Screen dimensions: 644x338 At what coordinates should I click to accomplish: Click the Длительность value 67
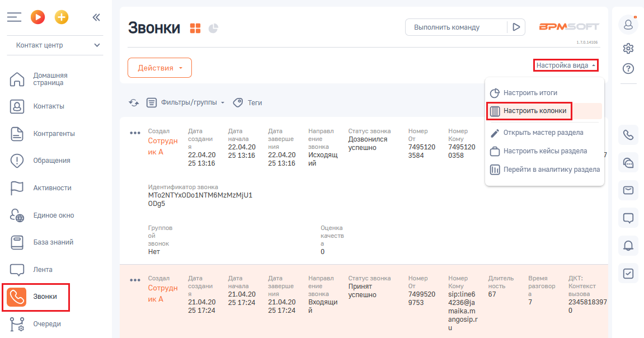click(492, 294)
